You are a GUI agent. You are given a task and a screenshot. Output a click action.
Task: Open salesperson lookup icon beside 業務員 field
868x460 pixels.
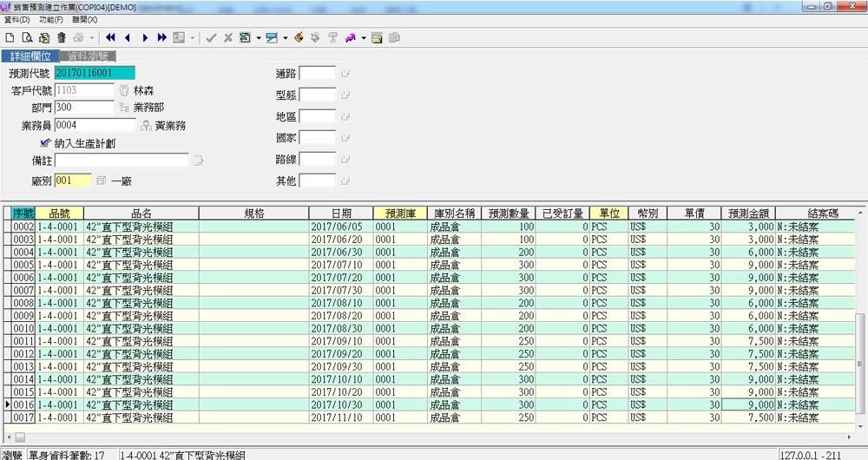click(146, 126)
